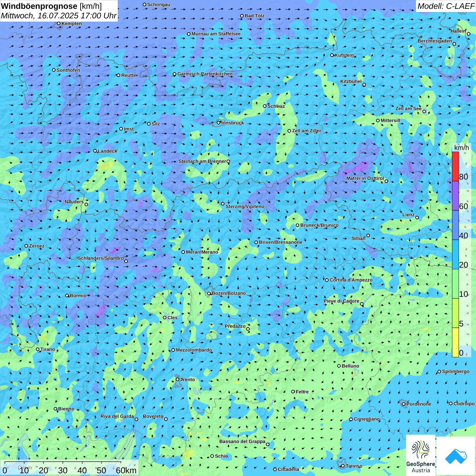476x476 pixels.
Task: Click the 'Kempten' label
Action: click(72, 23)
